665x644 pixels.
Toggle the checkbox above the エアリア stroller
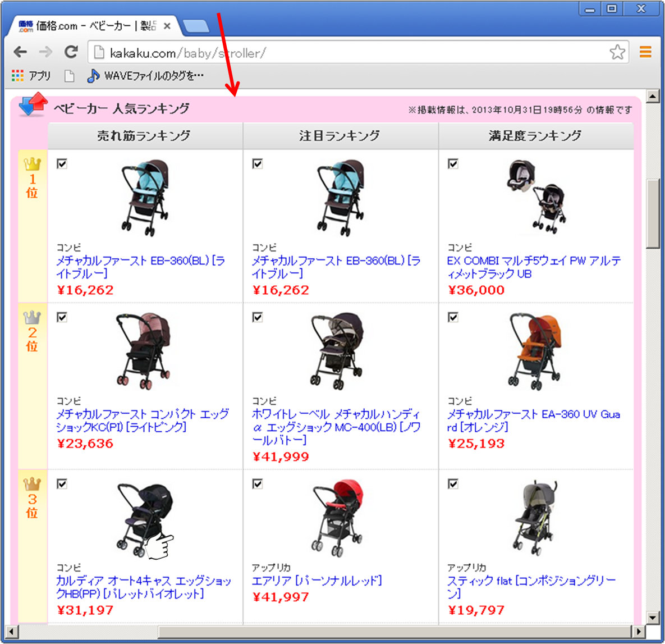point(256,484)
